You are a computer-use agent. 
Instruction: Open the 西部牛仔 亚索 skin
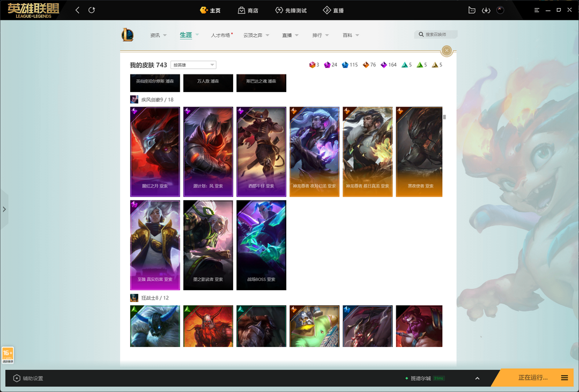[262, 152]
